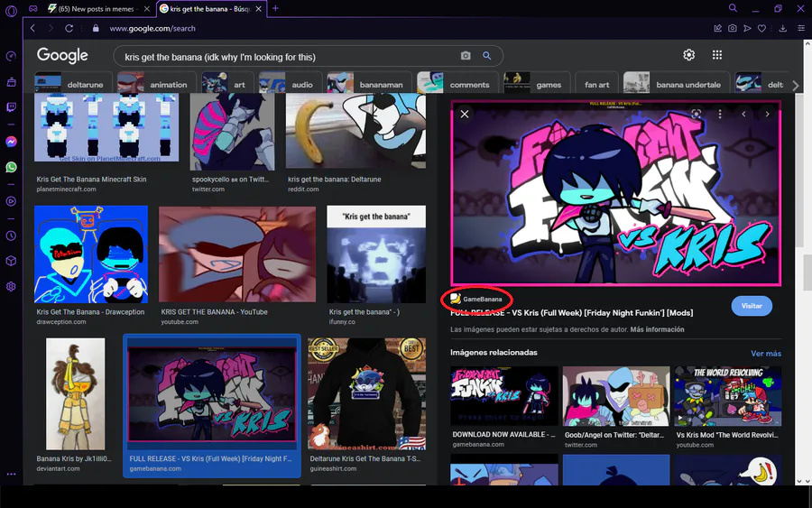The width and height of the screenshot is (812, 508).
Task: Take a snapshot with the camera toolbar icon
Action: 733,29
